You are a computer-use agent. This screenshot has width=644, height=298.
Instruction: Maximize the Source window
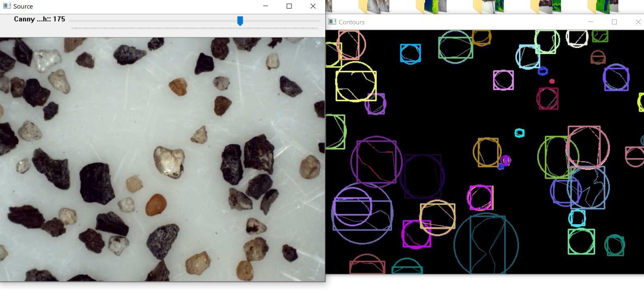tap(289, 6)
